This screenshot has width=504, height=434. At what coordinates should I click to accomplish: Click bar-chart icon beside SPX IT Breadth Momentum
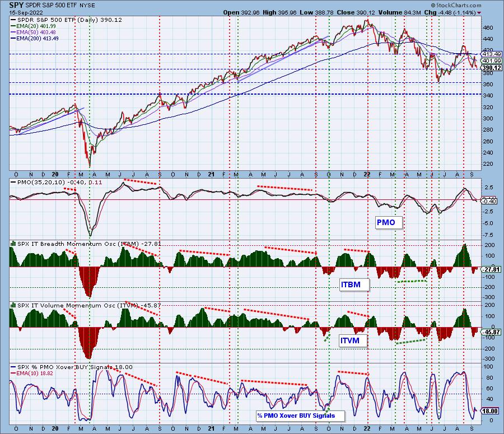click(13, 244)
